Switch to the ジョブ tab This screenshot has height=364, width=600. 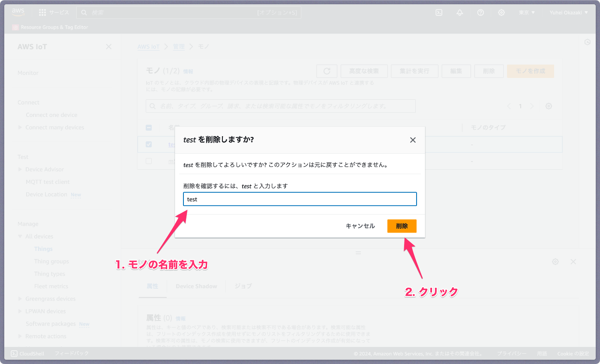click(x=243, y=286)
